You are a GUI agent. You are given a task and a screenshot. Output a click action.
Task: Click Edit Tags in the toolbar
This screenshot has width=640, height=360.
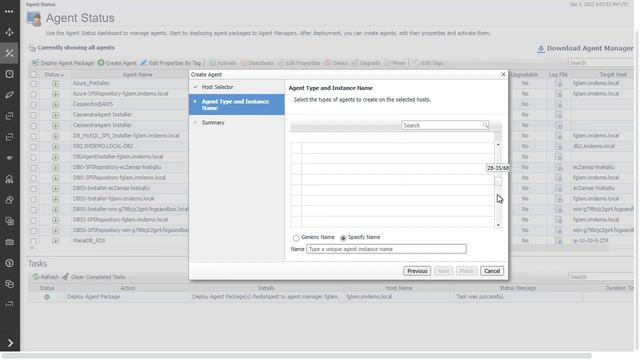click(428, 63)
